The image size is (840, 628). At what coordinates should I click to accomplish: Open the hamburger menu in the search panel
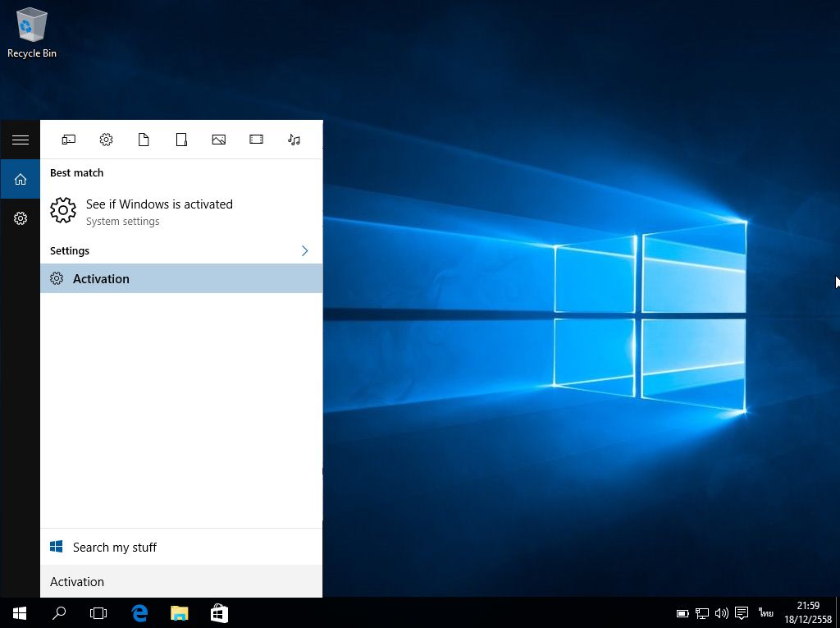(21, 140)
